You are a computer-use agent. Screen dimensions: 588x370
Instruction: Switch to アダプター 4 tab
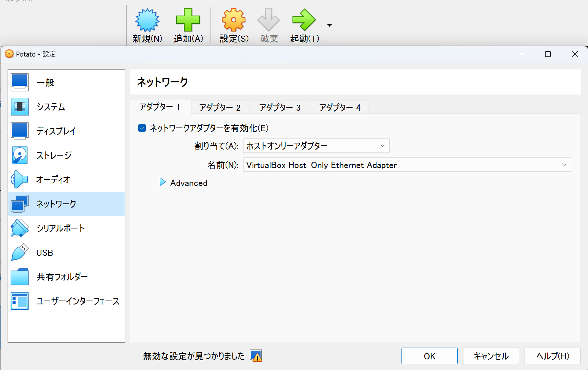[x=340, y=107]
